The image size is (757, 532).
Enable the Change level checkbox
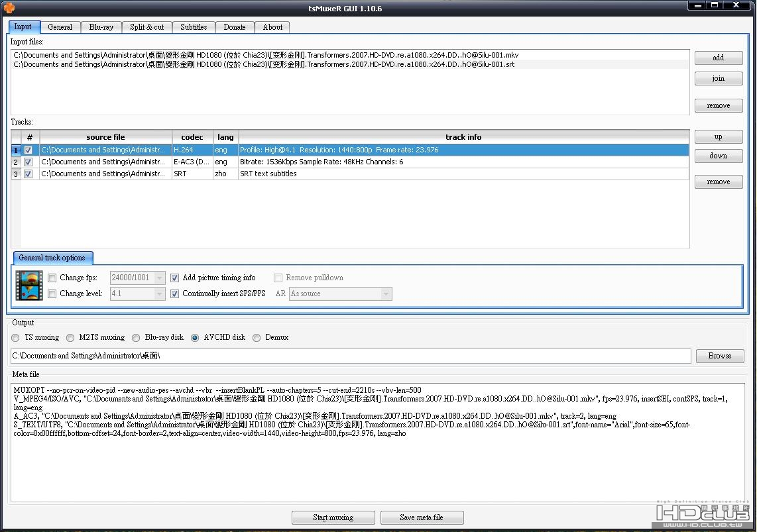(52, 293)
